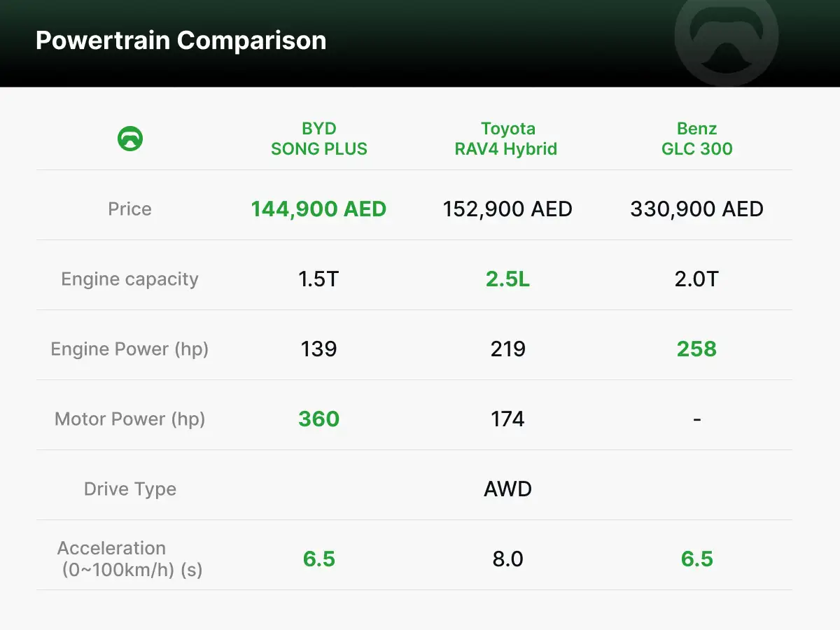Click the highlighted 2.5L engine value
This screenshot has height=630, width=840.
coord(507,279)
